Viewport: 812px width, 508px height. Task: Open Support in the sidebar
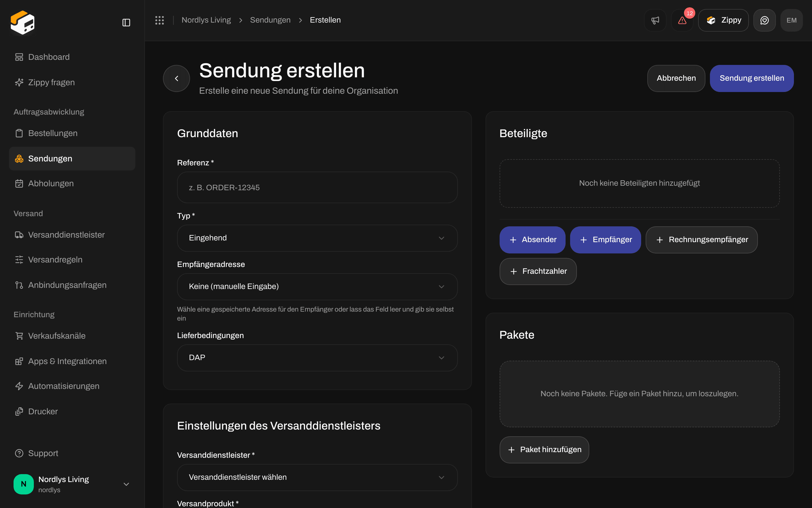pos(72,453)
